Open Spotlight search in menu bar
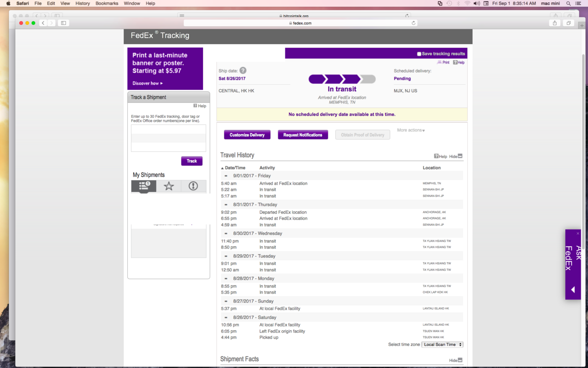Viewport: 588px width, 368px height. [x=568, y=3]
